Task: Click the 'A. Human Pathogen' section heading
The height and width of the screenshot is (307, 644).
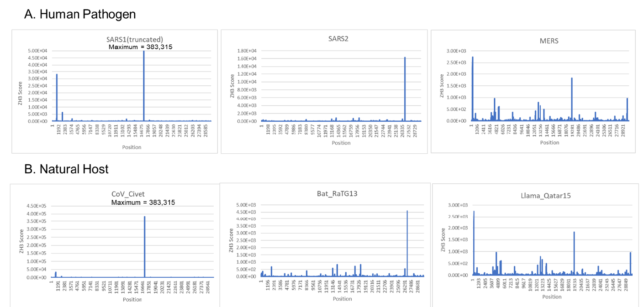Action: tap(80, 14)
